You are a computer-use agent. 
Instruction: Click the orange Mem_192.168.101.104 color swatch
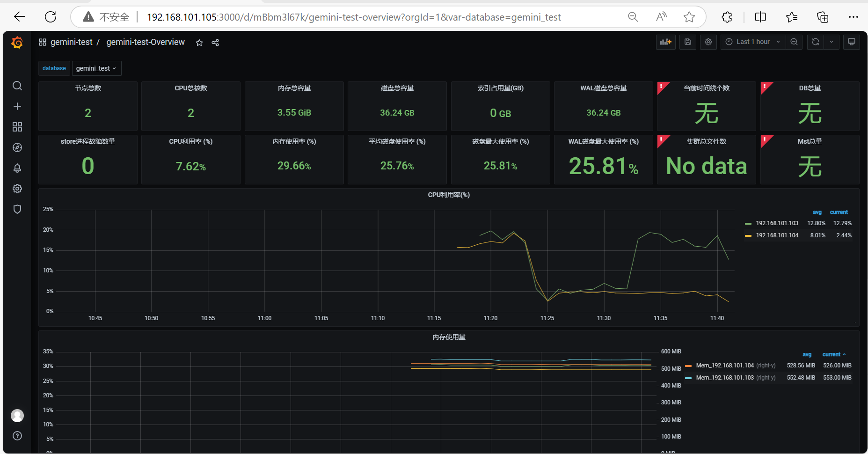[688, 366]
